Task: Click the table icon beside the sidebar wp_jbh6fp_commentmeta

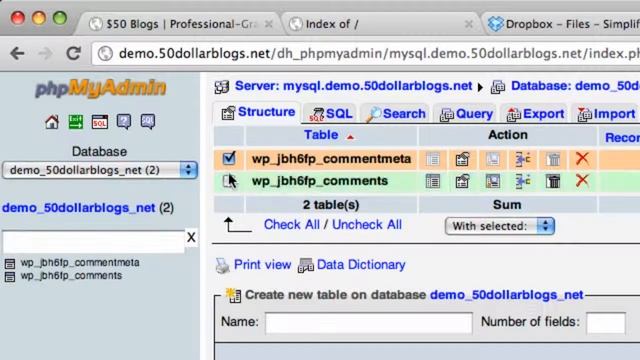Action: (x=10, y=263)
